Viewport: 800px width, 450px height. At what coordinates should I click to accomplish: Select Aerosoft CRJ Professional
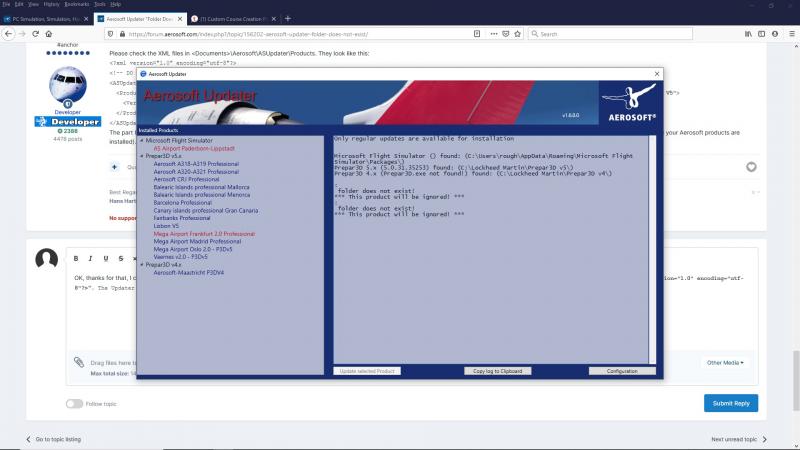pyautogui.click(x=186, y=180)
